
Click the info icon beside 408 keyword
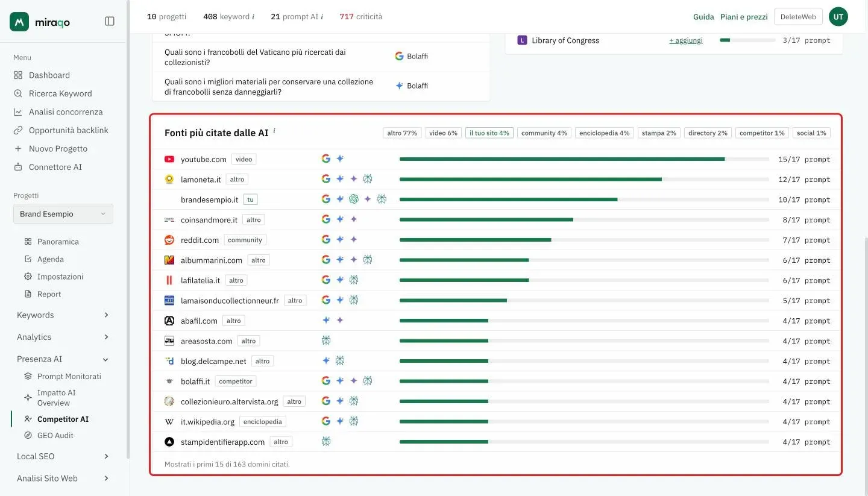click(253, 17)
